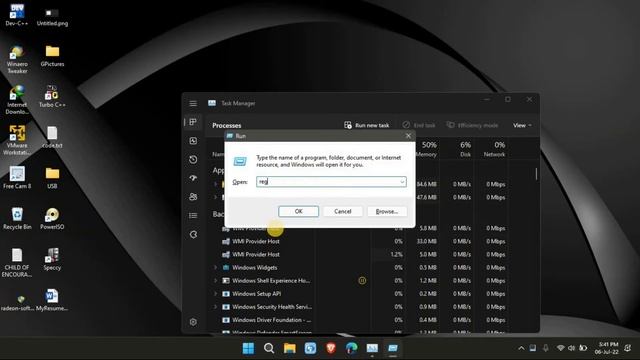Viewport: 640px width, 360px height.
Task: Launch PowerISO from the desktop
Action: 52,219
